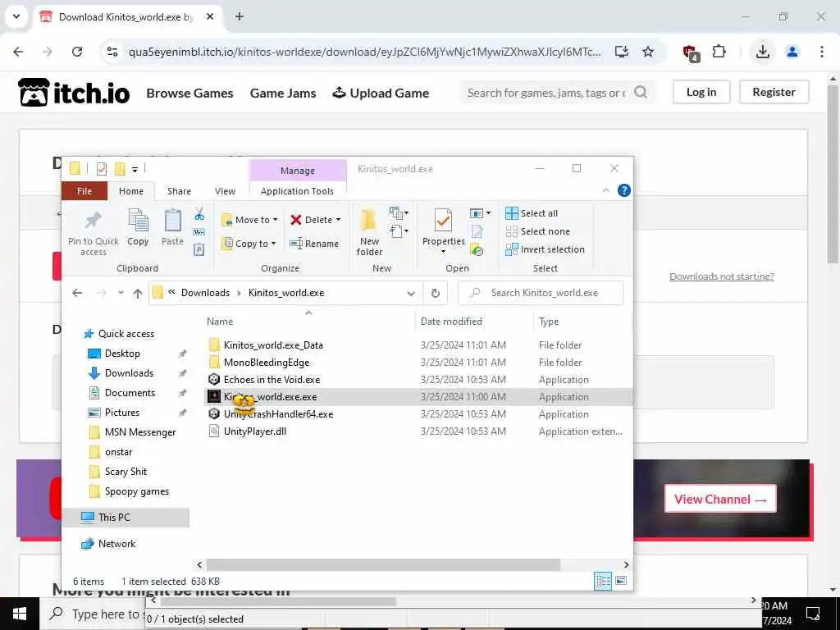Click the Edit icon in Open group
The width and height of the screenshot is (840, 630).
477,231
